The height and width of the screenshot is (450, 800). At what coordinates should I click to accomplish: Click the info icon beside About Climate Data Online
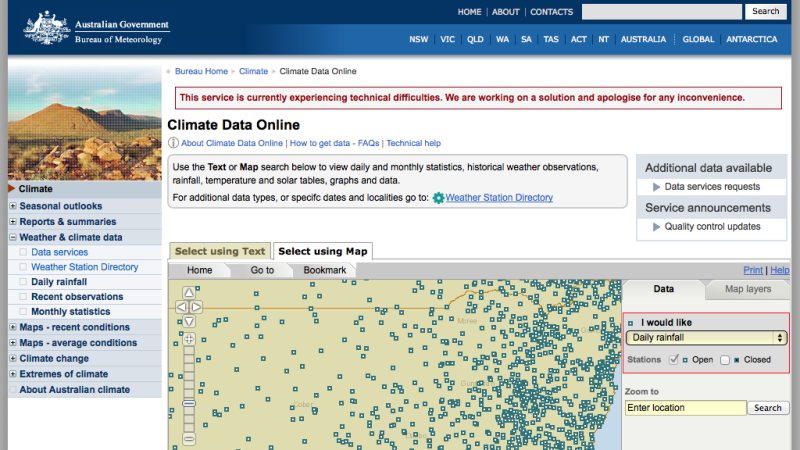coord(173,143)
